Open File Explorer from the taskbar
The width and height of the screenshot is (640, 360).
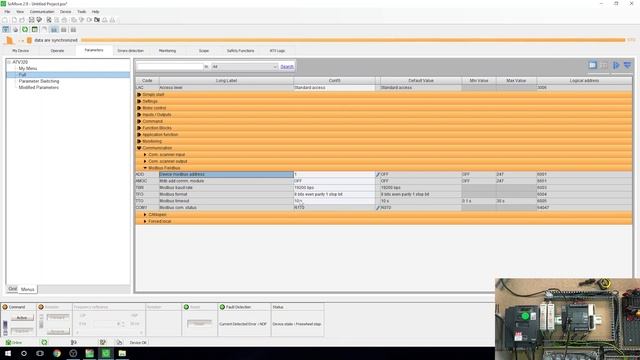tap(122, 353)
